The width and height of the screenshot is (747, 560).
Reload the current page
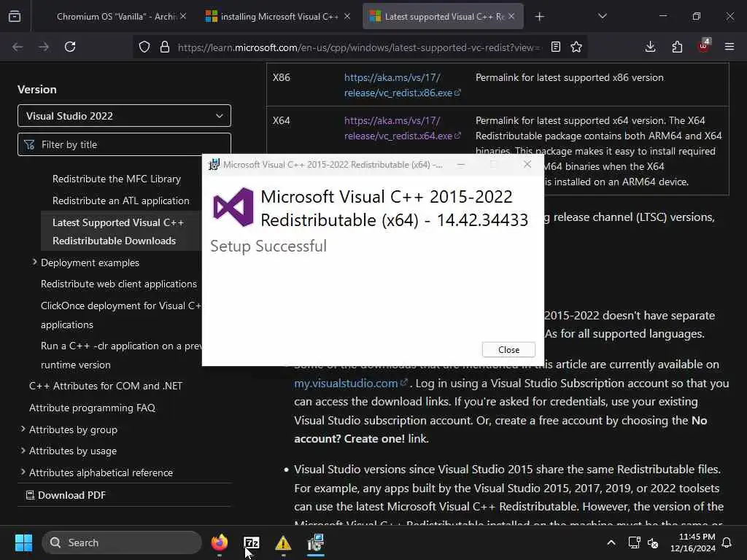pyautogui.click(x=70, y=47)
